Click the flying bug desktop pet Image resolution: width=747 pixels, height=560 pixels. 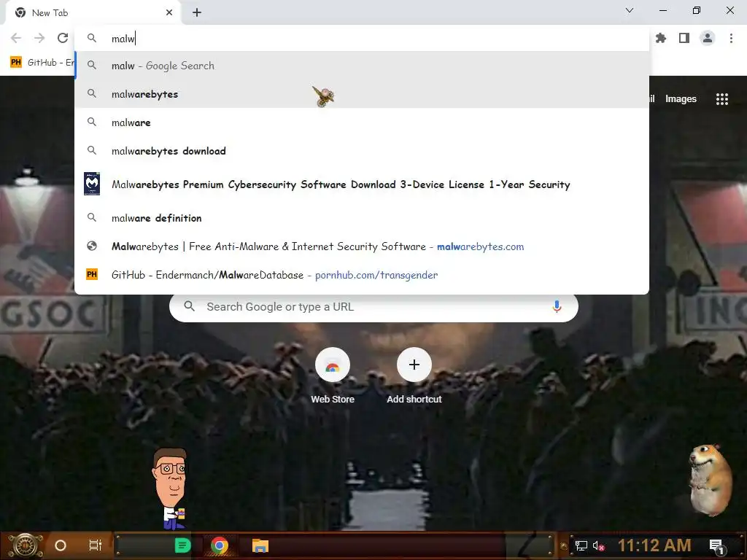324,97
